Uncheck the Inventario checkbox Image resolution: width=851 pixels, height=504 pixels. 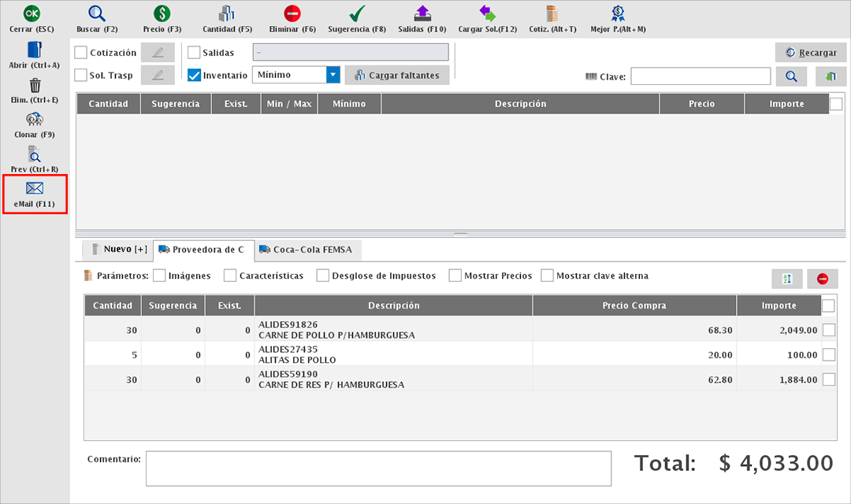click(x=195, y=76)
